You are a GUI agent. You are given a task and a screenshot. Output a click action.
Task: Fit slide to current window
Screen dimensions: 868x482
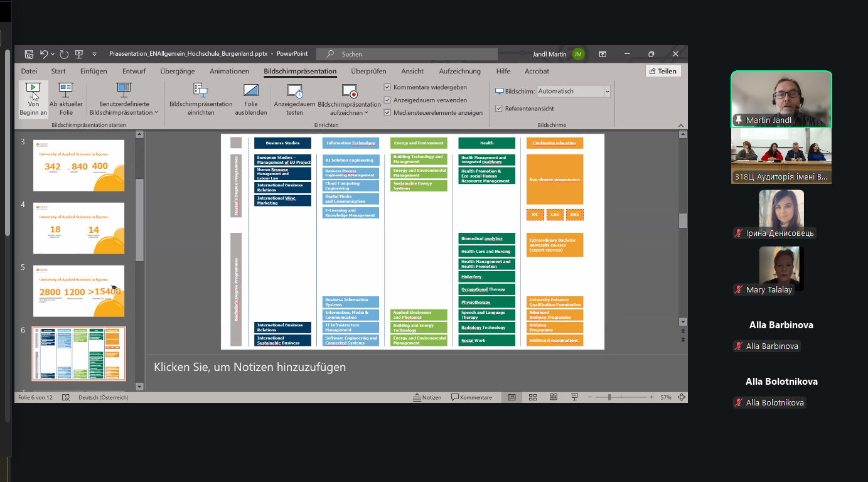point(680,397)
